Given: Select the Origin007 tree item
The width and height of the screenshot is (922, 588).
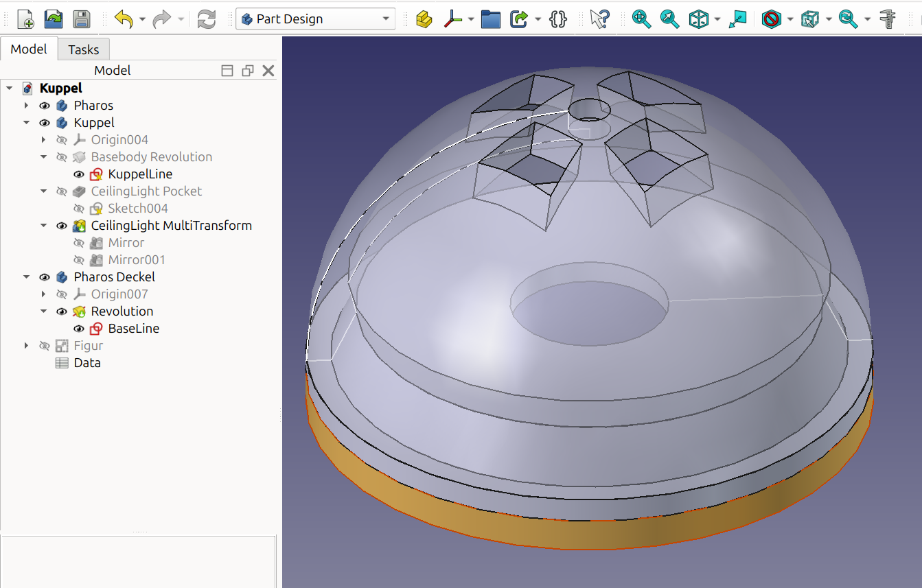Looking at the screenshot, I should (x=119, y=294).
